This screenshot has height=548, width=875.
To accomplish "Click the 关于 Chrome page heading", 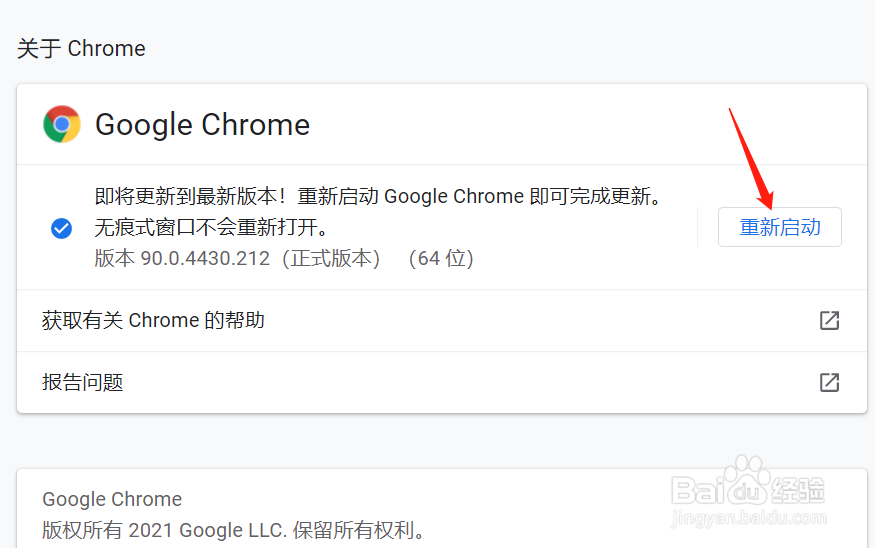I will coord(81,48).
